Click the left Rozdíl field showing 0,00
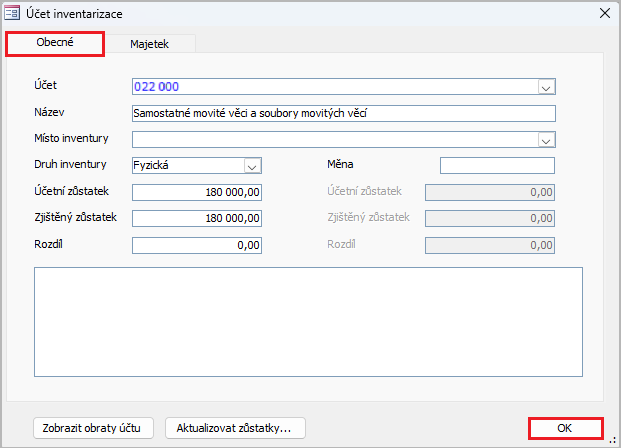 [x=197, y=245]
